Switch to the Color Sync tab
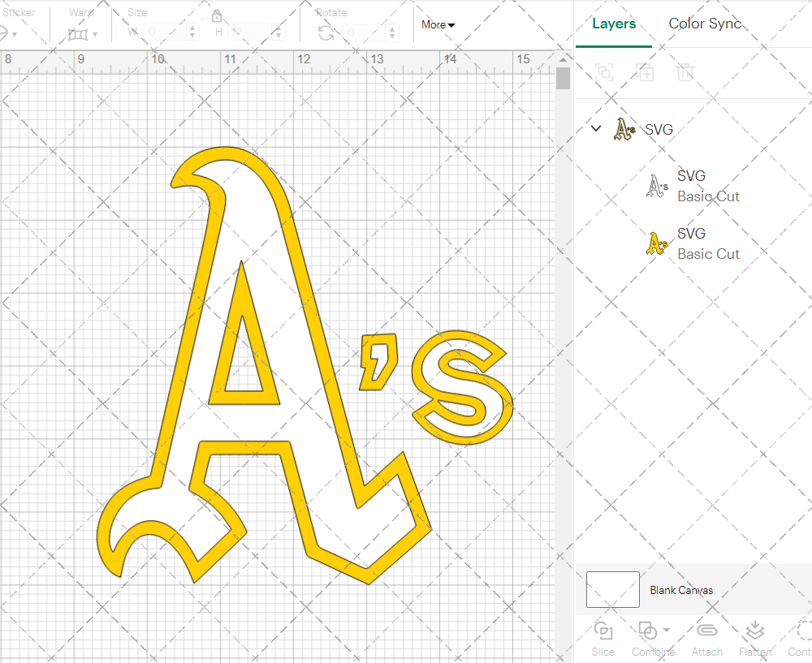Viewport: 812px width, 663px height. pyautogui.click(x=704, y=24)
